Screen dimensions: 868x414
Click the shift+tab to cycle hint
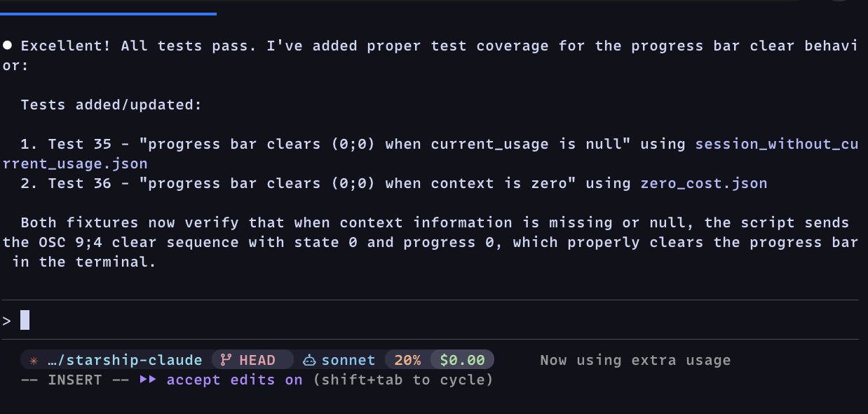[x=403, y=380]
